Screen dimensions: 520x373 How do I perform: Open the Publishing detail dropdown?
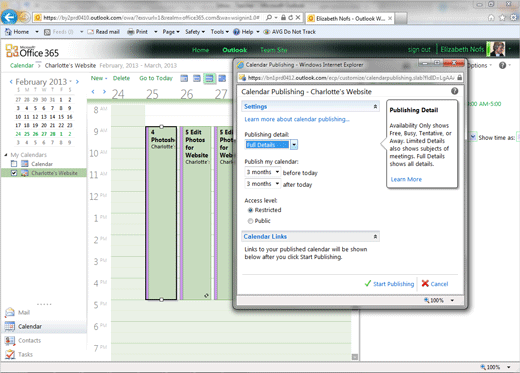click(294, 145)
